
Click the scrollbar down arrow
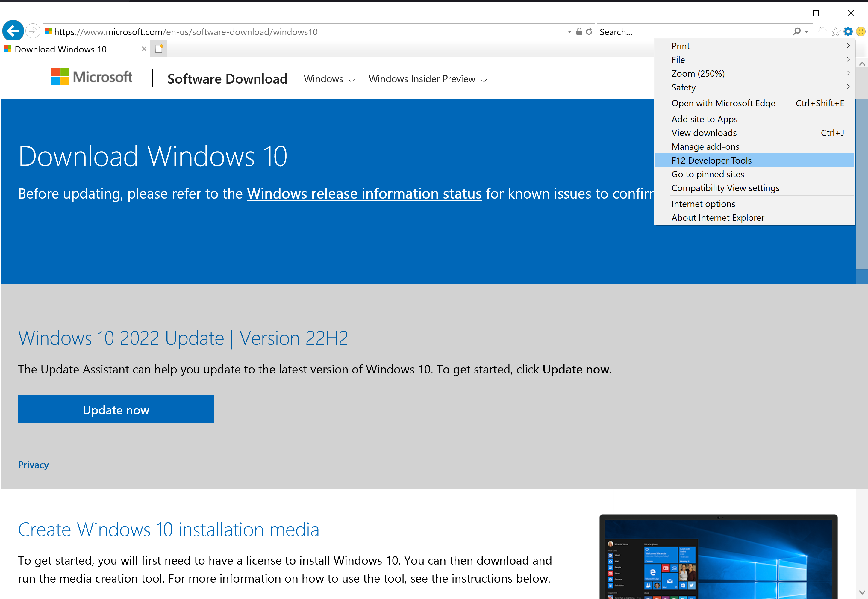pos(862,592)
